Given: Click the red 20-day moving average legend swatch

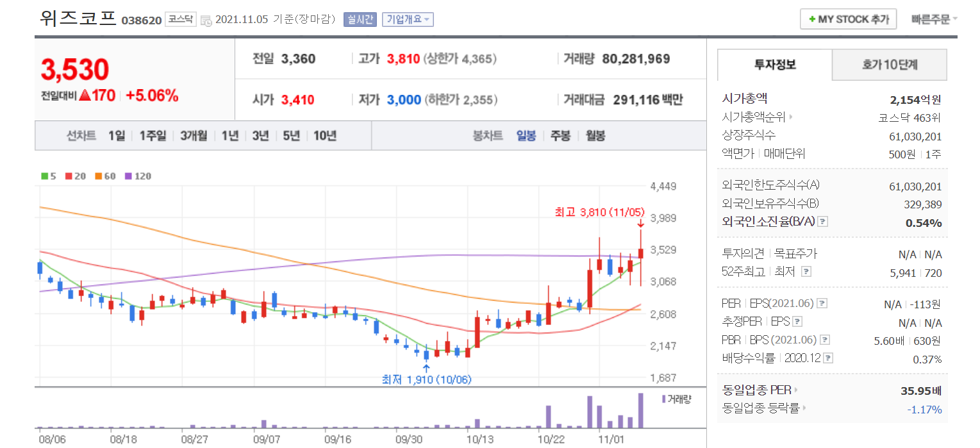Looking at the screenshot, I should (69, 176).
